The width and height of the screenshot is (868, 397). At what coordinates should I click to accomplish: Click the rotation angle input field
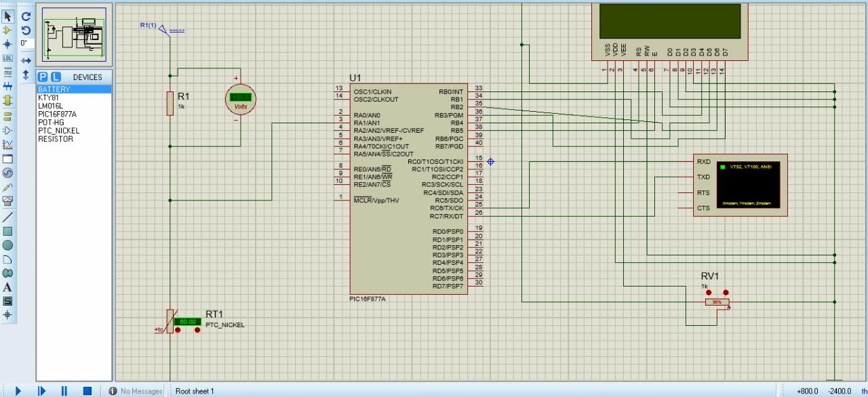pos(27,43)
